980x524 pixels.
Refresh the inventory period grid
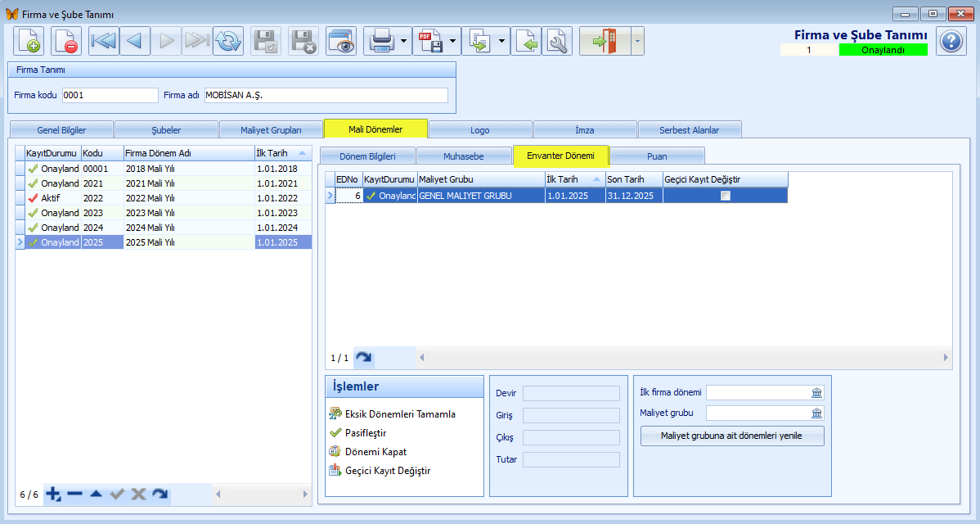click(363, 358)
